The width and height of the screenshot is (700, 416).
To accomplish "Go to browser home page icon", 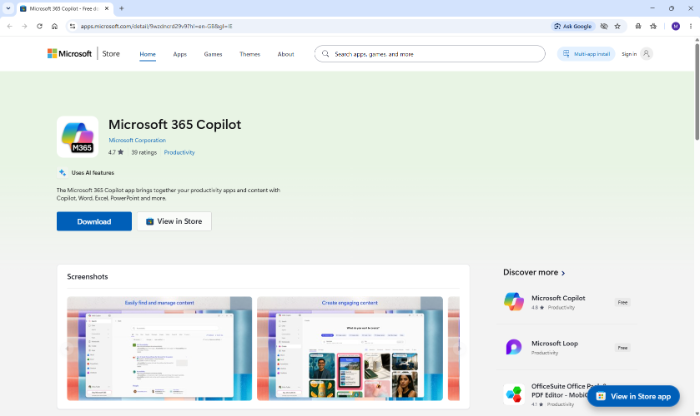I will [54, 26].
